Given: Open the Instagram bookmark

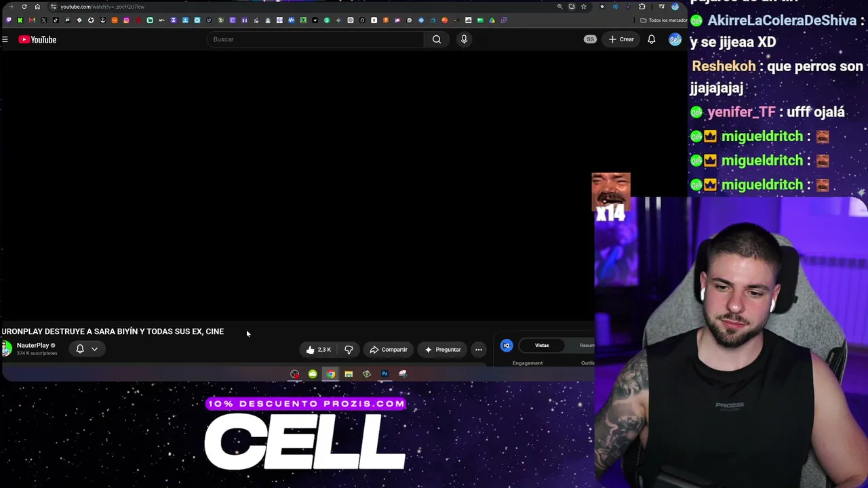Looking at the screenshot, I should click(126, 20).
